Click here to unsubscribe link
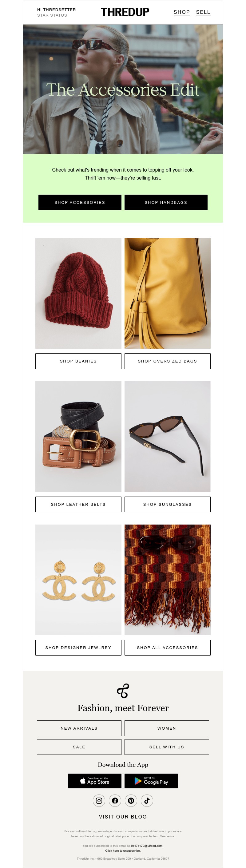The height and width of the screenshot is (868, 246). tap(123, 851)
